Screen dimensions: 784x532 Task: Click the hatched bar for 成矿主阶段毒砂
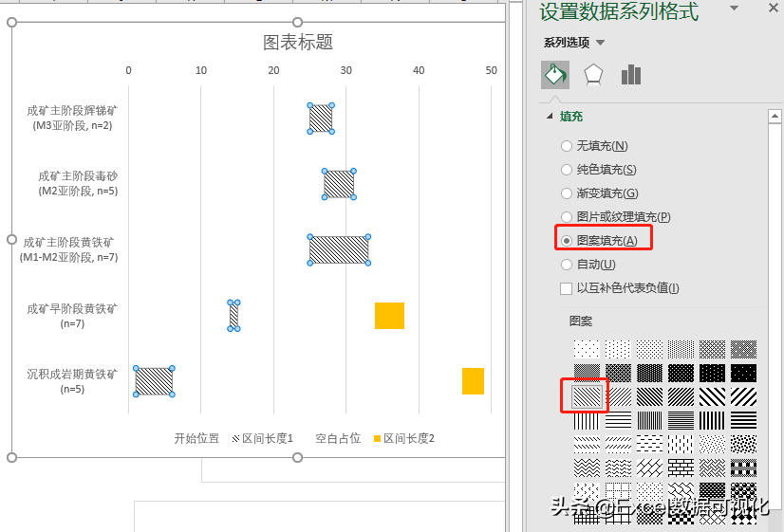coord(339,184)
